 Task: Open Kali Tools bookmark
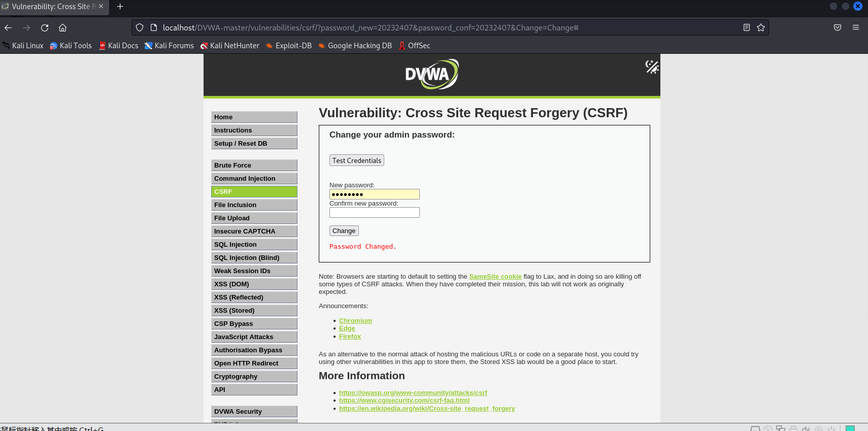click(71, 46)
